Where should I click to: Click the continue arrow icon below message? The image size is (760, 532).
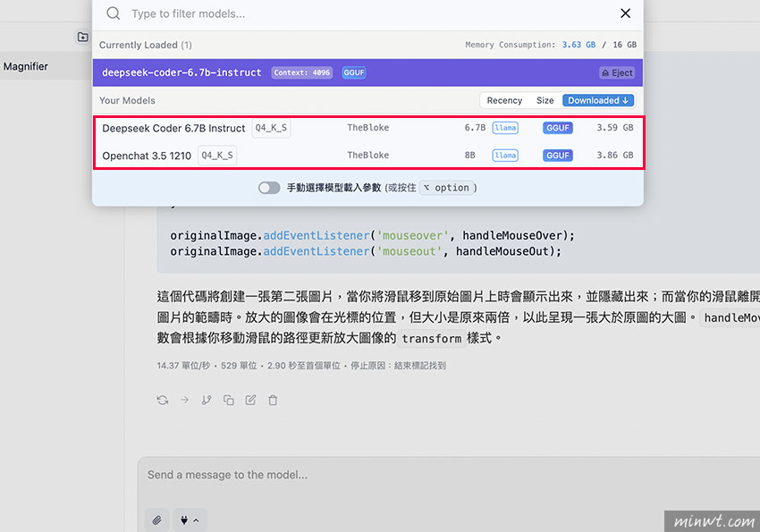coord(185,401)
